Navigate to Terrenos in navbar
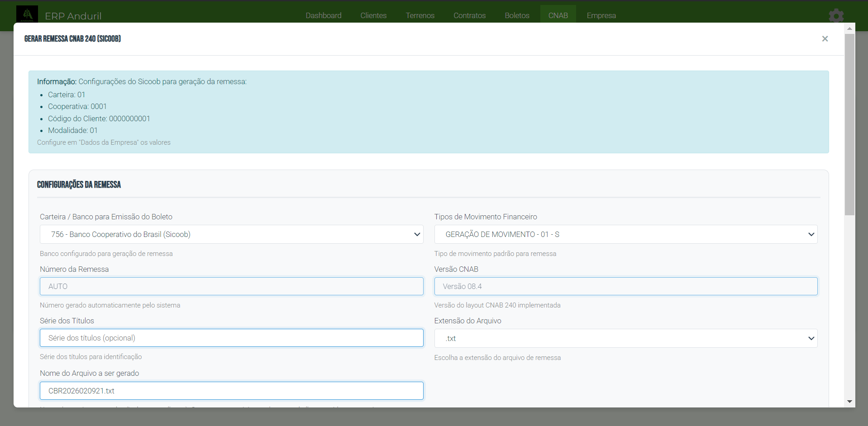Viewport: 868px width, 426px height. (420, 15)
